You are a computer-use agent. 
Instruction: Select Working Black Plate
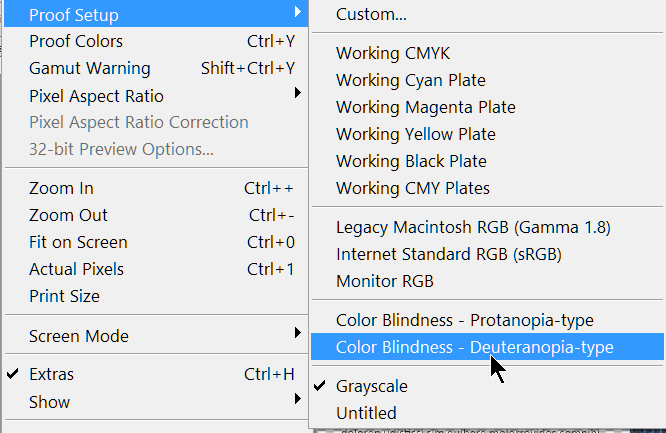click(411, 161)
